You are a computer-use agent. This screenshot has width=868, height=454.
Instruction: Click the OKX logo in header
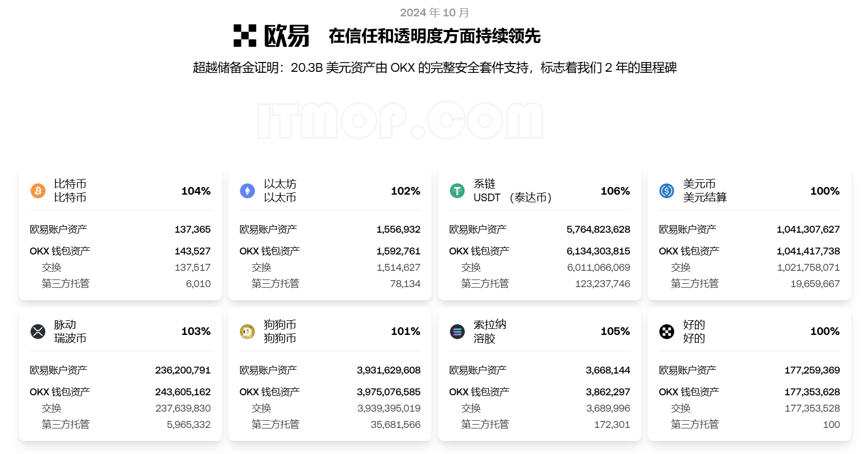tap(271, 36)
